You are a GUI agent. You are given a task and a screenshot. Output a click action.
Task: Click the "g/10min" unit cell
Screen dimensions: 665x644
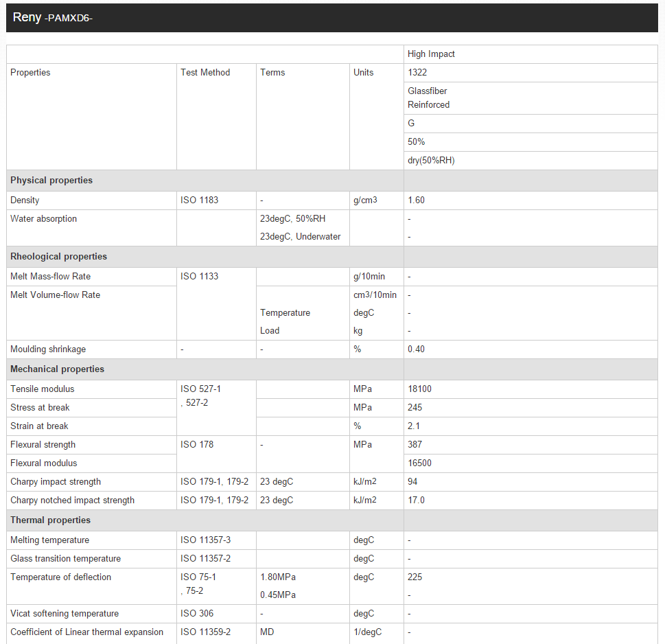click(369, 277)
